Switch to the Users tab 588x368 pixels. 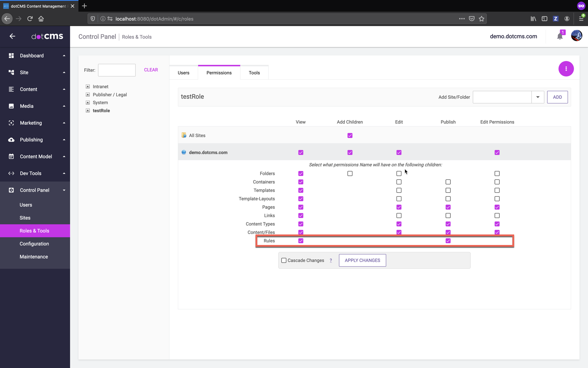(x=183, y=73)
